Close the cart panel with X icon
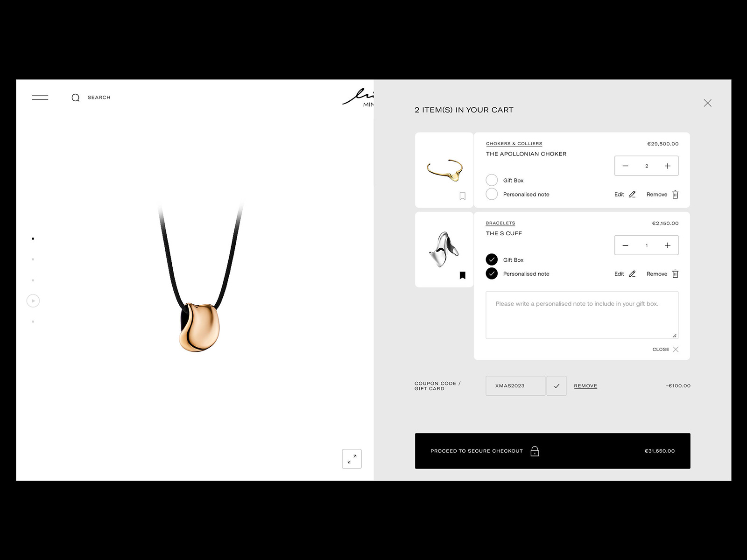Screen dimensions: 747x560 pyautogui.click(x=707, y=103)
